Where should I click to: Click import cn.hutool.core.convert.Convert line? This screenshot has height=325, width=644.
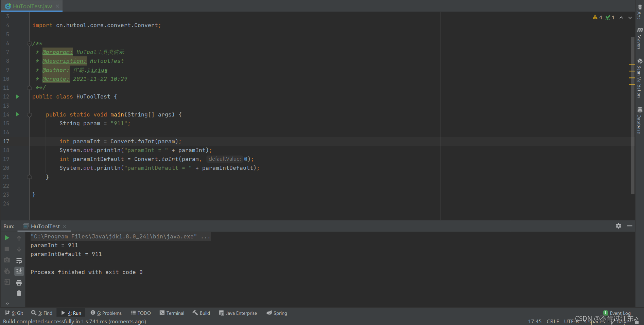97,25
